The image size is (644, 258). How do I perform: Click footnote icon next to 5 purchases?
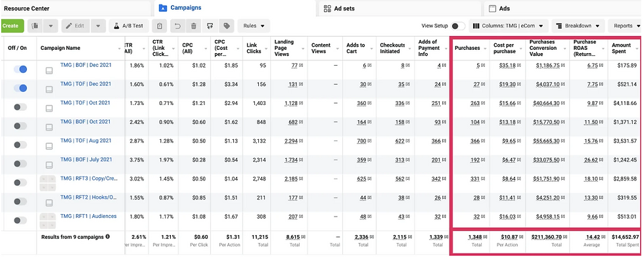tap(484, 66)
